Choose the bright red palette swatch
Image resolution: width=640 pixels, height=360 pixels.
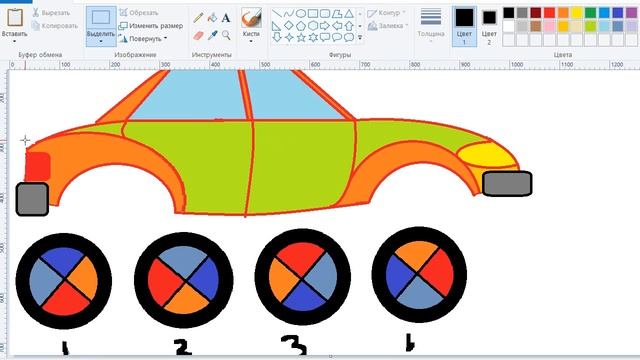click(x=549, y=13)
